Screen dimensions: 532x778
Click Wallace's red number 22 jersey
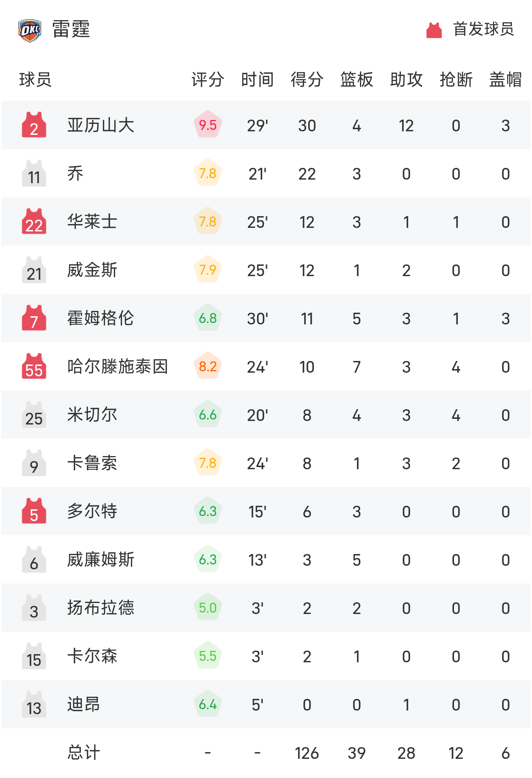pyautogui.click(x=34, y=221)
